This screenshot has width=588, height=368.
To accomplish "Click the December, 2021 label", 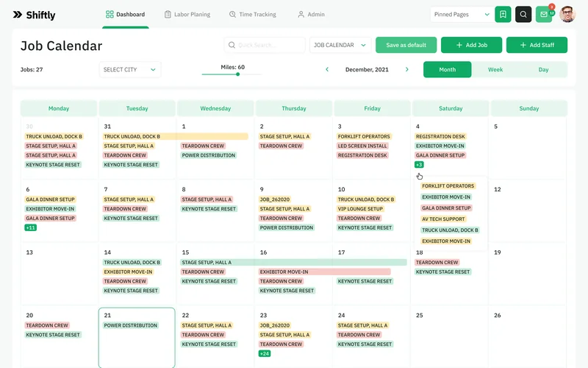I will pyautogui.click(x=367, y=69).
